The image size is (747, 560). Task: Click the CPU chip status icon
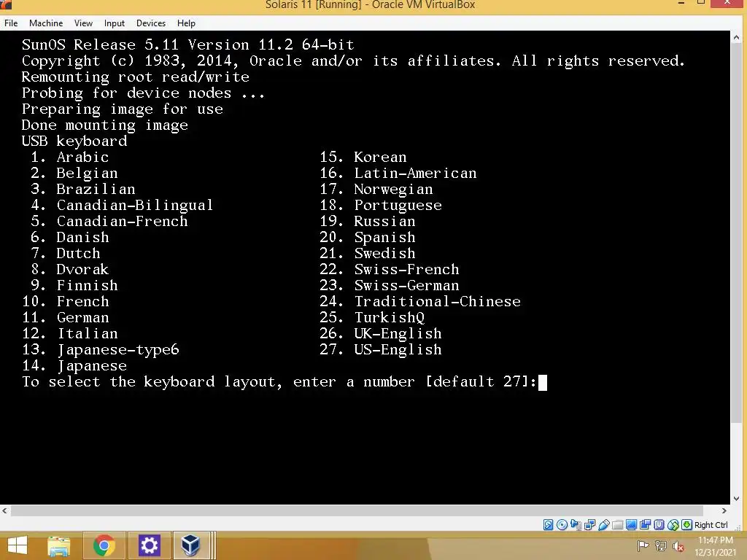point(659,525)
